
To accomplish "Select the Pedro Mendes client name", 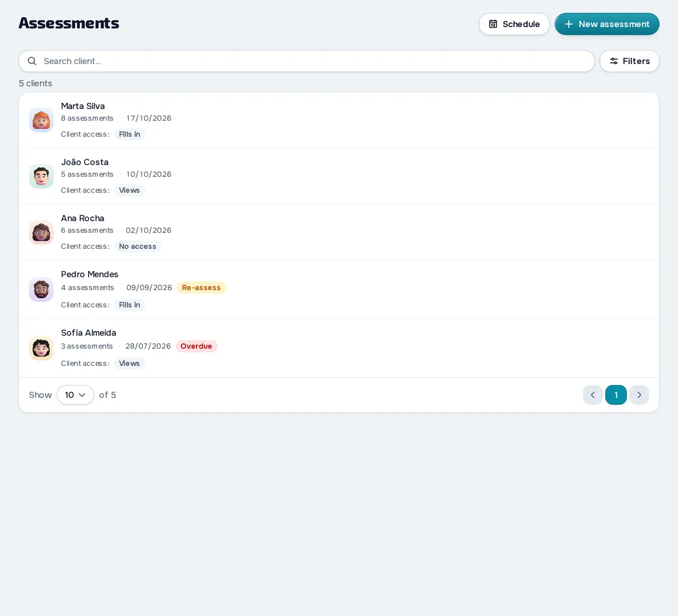I will [89, 274].
